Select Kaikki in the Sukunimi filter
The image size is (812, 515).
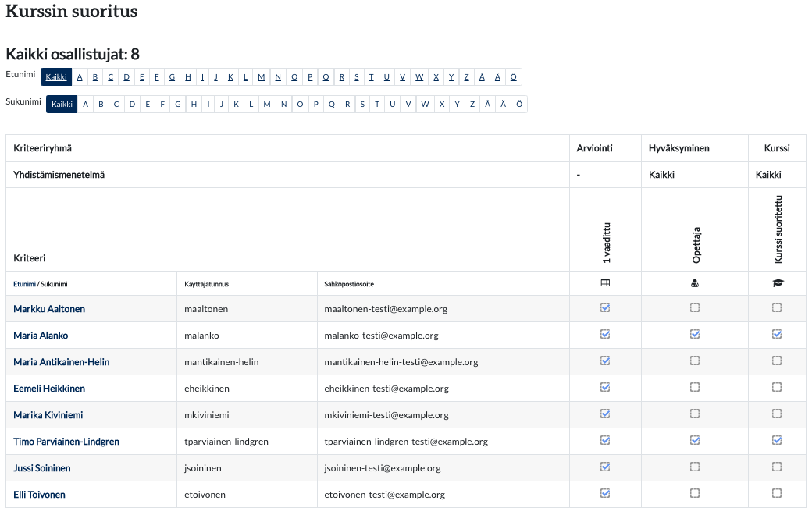pyautogui.click(x=62, y=105)
